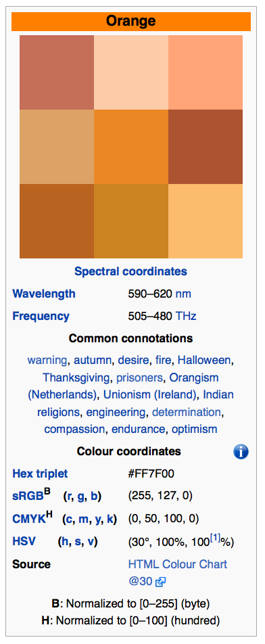
Task: Click footnote reference [1] in HSV row
Action: pyautogui.click(x=216, y=538)
